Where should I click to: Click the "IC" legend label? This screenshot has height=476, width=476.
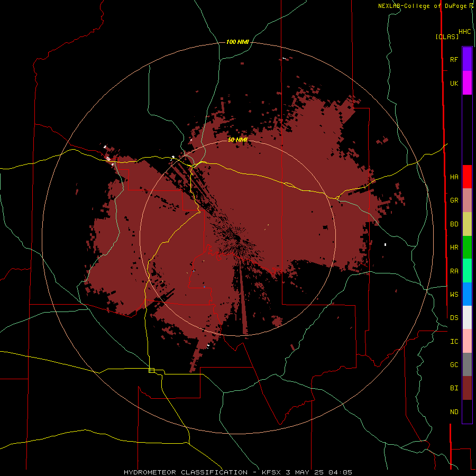coord(454,342)
